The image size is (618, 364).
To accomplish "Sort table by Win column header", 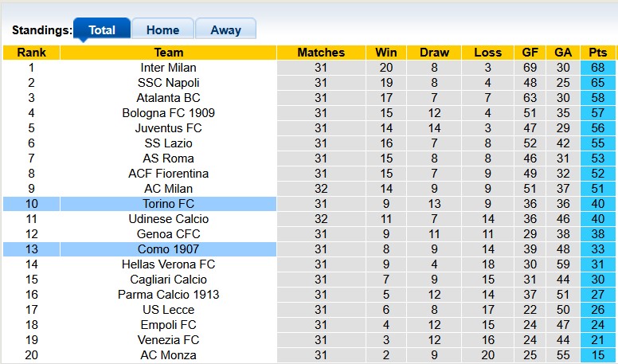I will [386, 53].
